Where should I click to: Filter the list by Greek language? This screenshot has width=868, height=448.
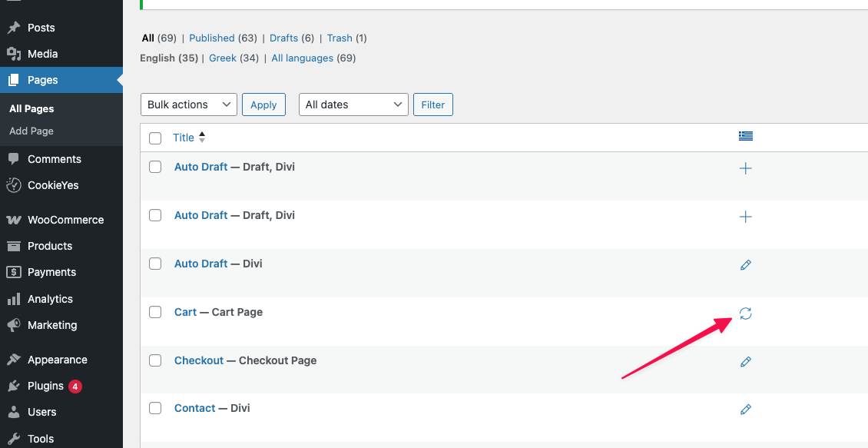pyautogui.click(x=223, y=58)
